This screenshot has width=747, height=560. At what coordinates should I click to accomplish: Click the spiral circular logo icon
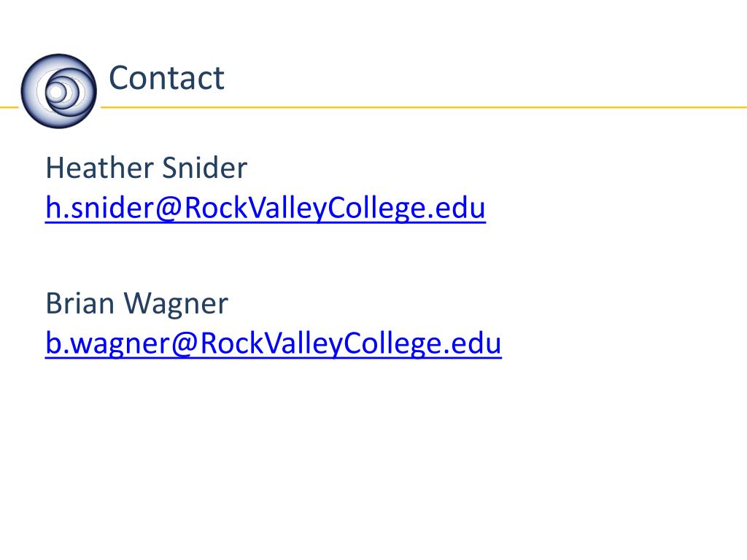click(x=58, y=91)
